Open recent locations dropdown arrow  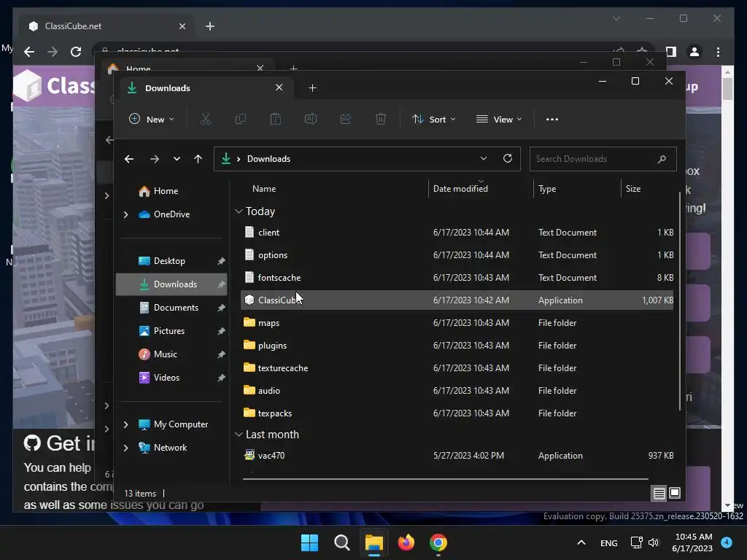[177, 159]
